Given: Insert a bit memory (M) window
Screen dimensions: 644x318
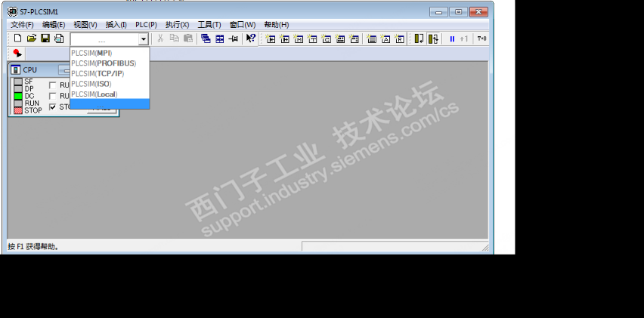Looking at the screenshot, I should (x=298, y=39).
